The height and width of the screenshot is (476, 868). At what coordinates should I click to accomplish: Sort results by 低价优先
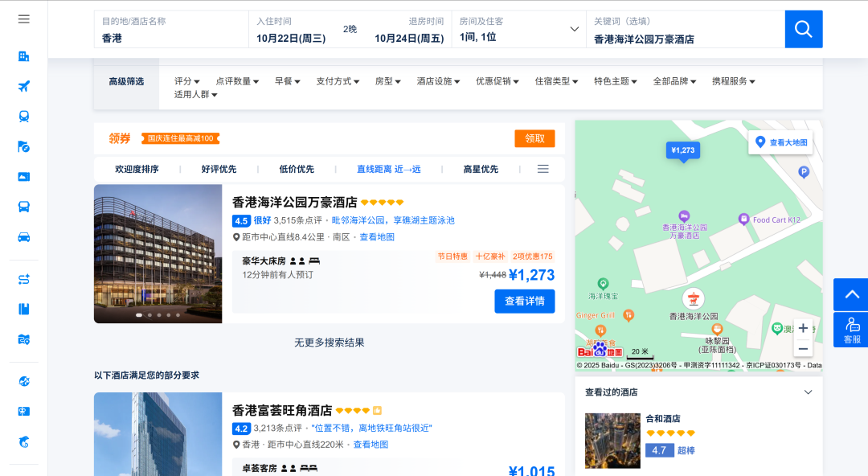point(297,170)
